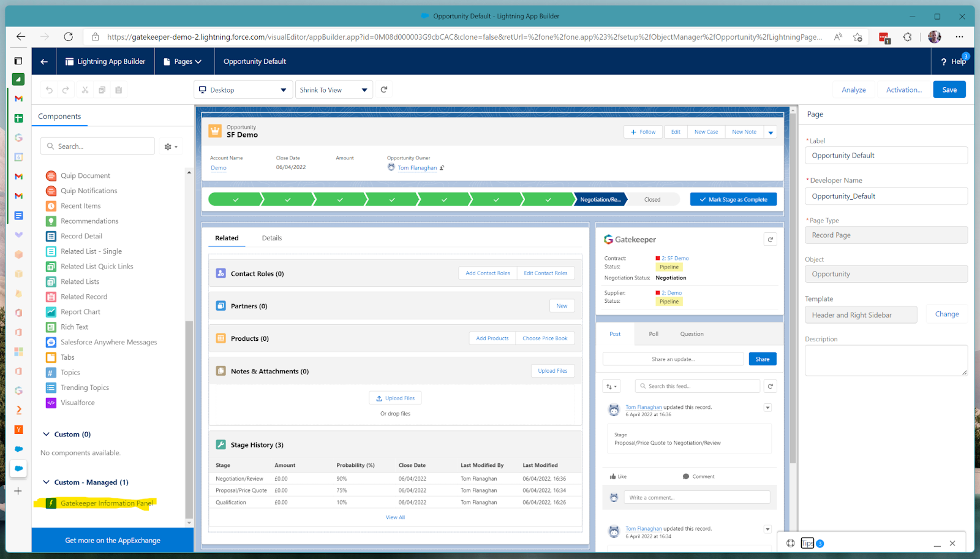Screen dimensions: 980x559
Task: Click the Developer Name field
Action: click(886, 196)
